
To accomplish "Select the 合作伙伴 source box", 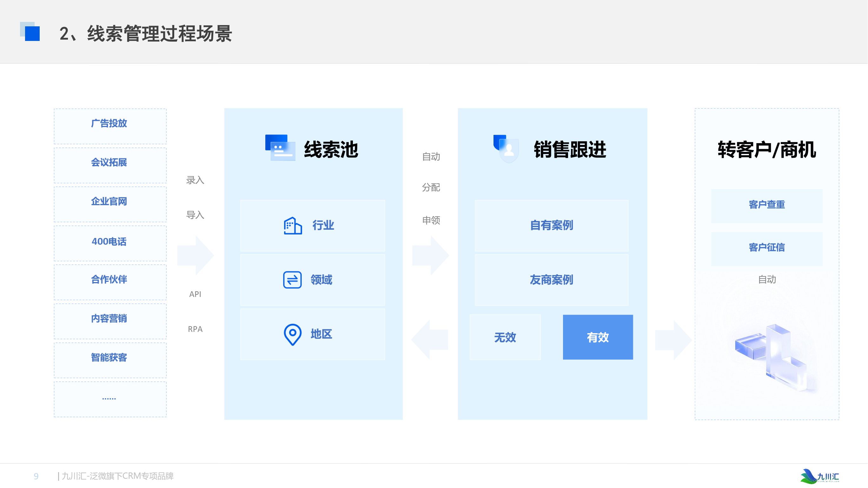I will click(x=110, y=282).
